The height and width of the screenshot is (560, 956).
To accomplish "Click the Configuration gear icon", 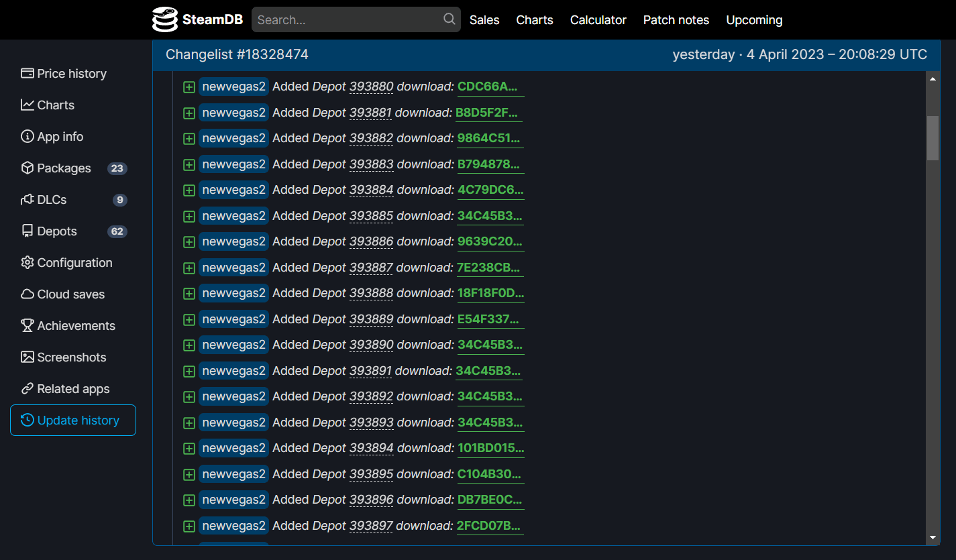I will (28, 263).
